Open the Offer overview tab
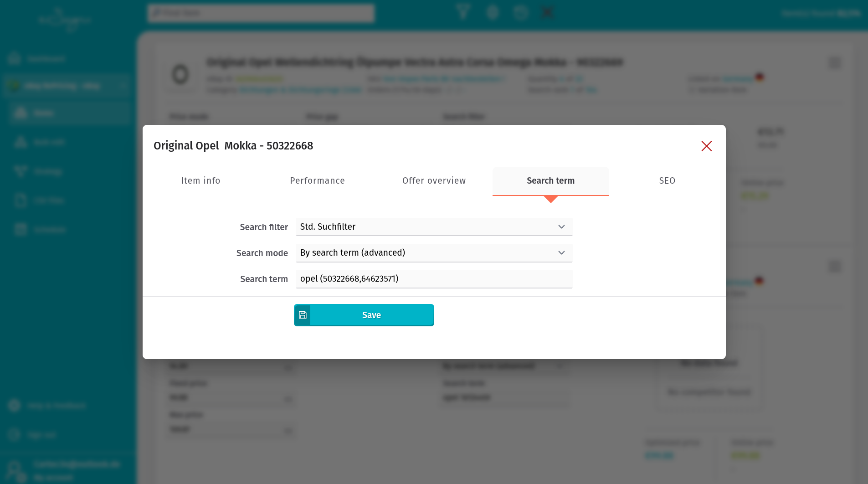The height and width of the screenshot is (484, 868). point(434,181)
